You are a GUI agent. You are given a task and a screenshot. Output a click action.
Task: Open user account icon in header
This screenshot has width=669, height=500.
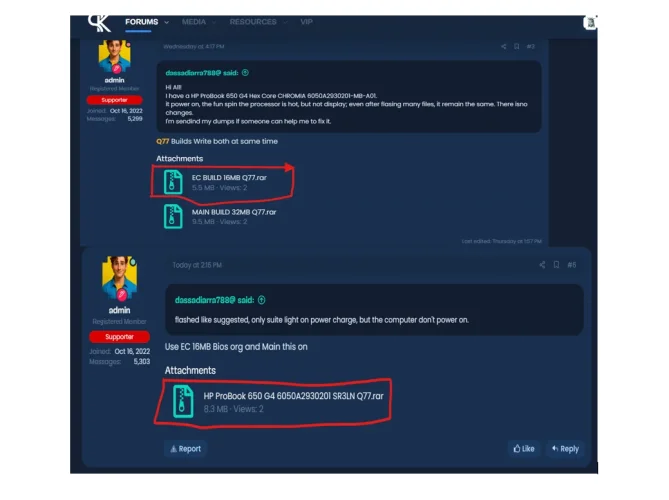pyautogui.click(x=590, y=23)
